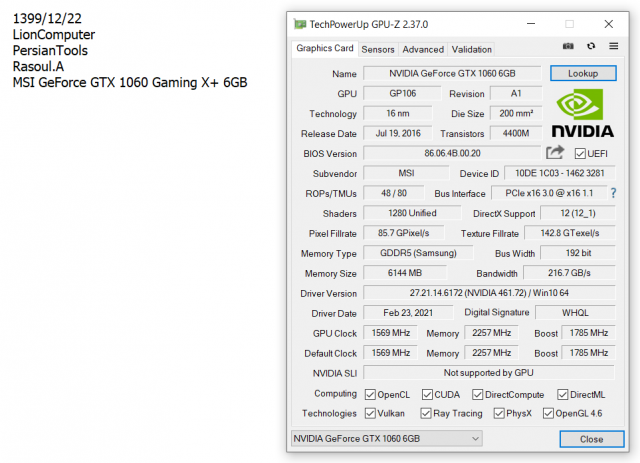Click the GPU Clock 1569 MHz field
The width and height of the screenshot is (640, 463).
click(390, 333)
